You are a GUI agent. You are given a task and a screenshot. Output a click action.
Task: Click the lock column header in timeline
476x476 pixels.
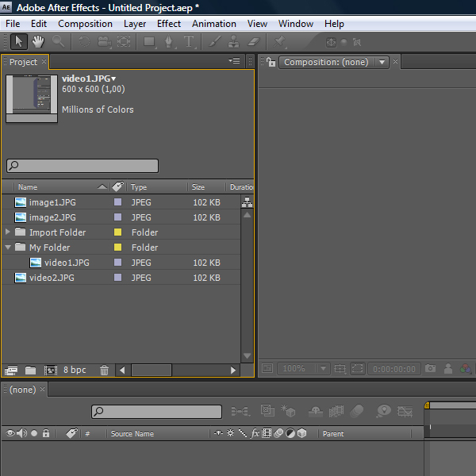click(x=46, y=433)
